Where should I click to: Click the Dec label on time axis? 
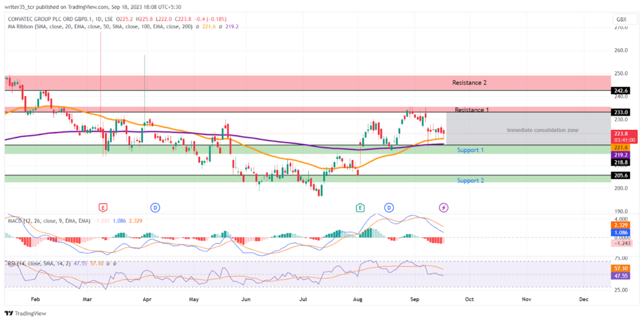[583, 299]
